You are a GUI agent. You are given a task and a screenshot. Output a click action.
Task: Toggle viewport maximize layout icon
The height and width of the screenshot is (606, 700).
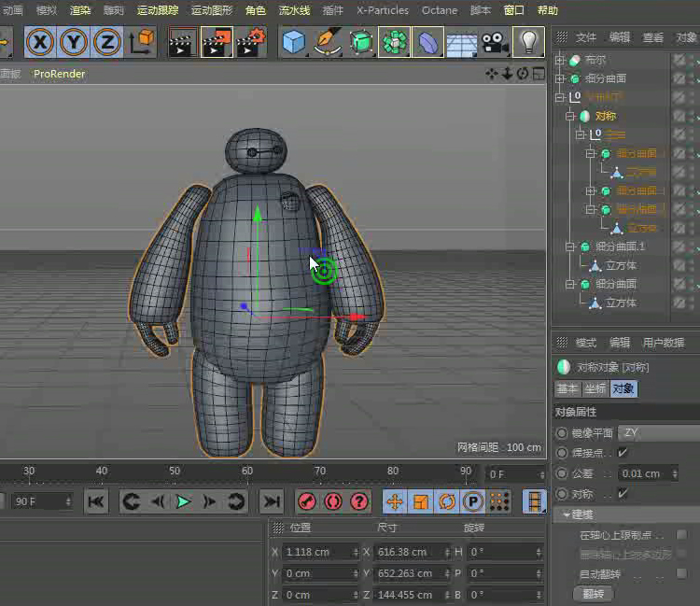[539, 74]
